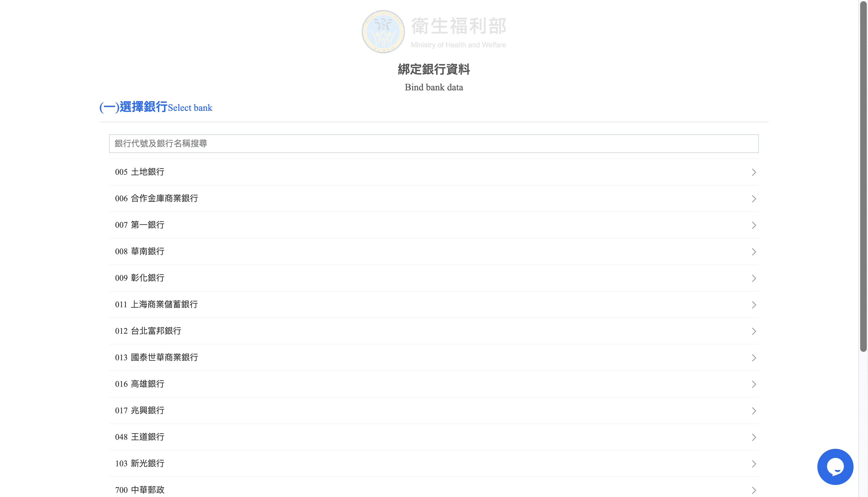Select bank 005 土地銀行
This screenshot has width=868, height=497.
[434, 172]
